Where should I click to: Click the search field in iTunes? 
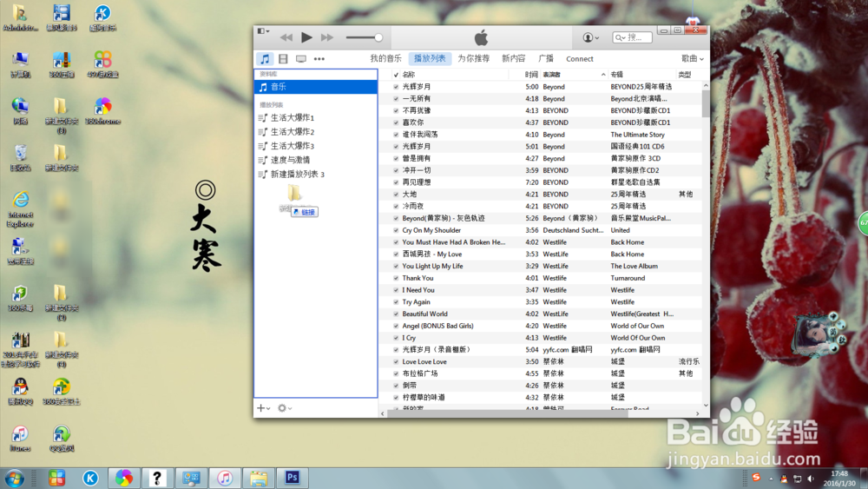click(x=632, y=37)
